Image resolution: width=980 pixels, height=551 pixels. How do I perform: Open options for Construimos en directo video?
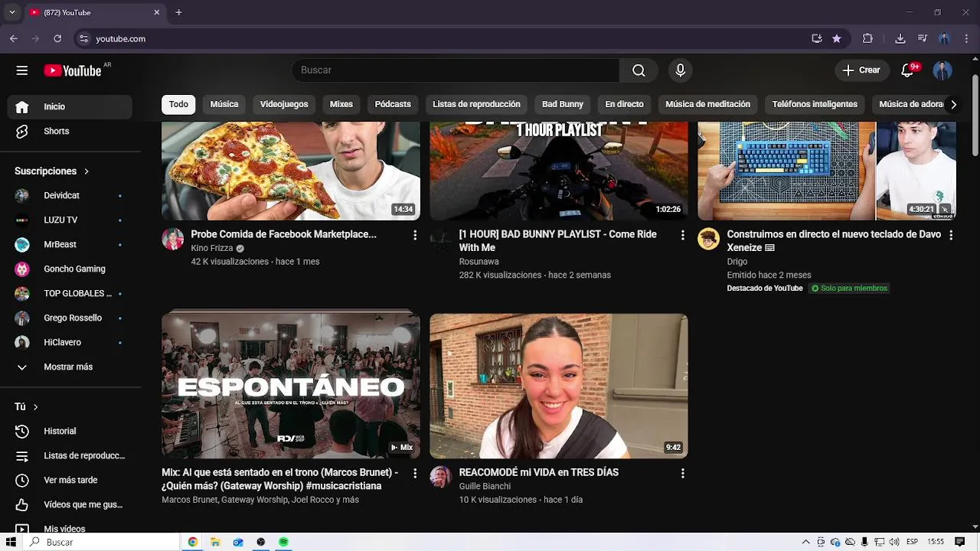click(951, 235)
